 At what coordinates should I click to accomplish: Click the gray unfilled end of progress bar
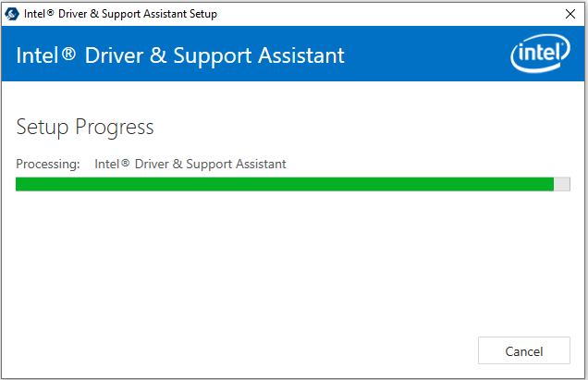tap(562, 184)
